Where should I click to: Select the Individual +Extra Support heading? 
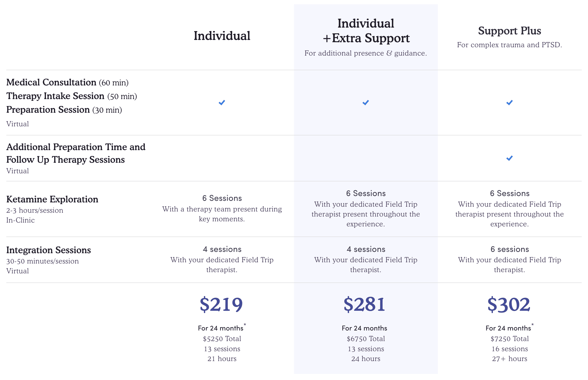coord(366,31)
